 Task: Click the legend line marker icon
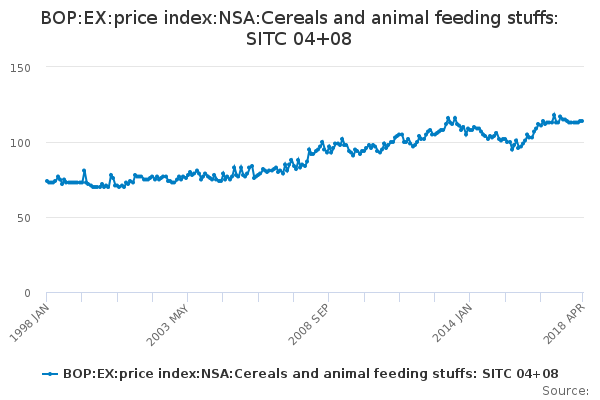click(x=50, y=374)
